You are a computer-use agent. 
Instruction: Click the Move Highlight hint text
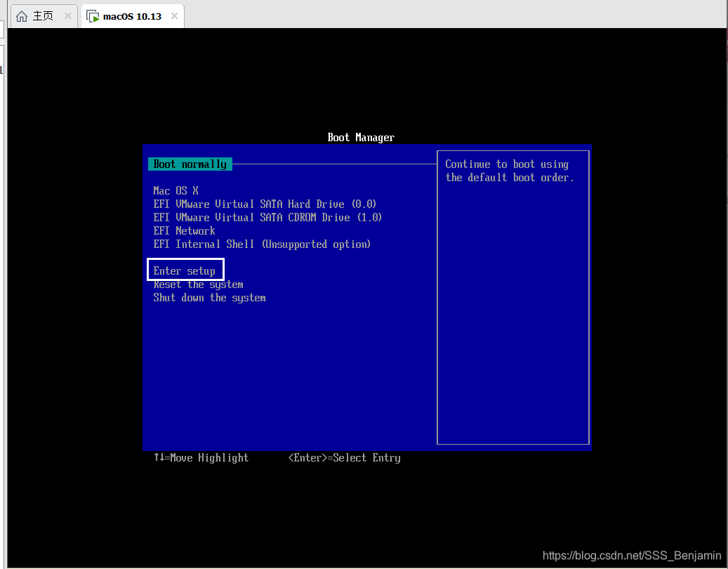point(201,458)
